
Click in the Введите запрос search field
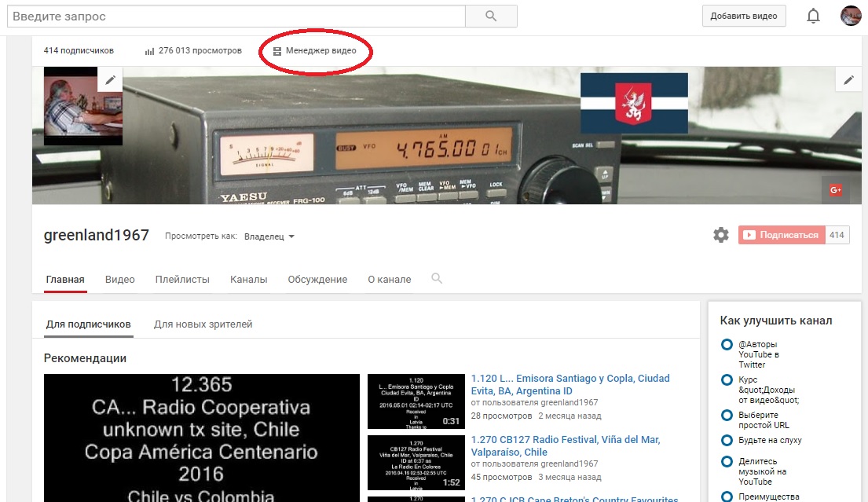pos(236,16)
